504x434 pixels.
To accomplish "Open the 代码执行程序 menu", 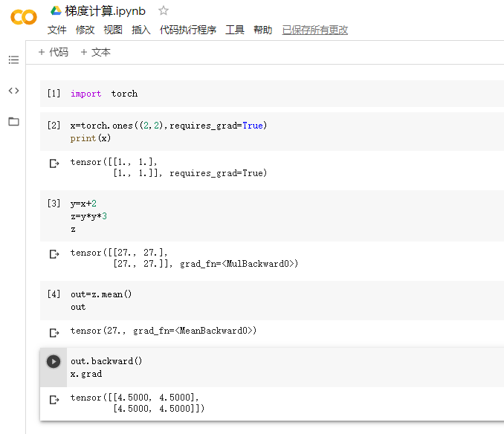I will (x=188, y=30).
